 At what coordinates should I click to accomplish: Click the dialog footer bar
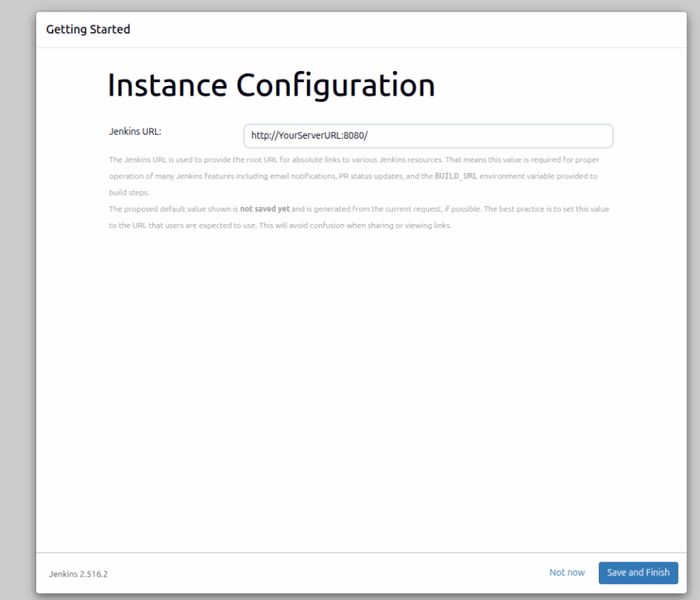[x=342, y=573]
